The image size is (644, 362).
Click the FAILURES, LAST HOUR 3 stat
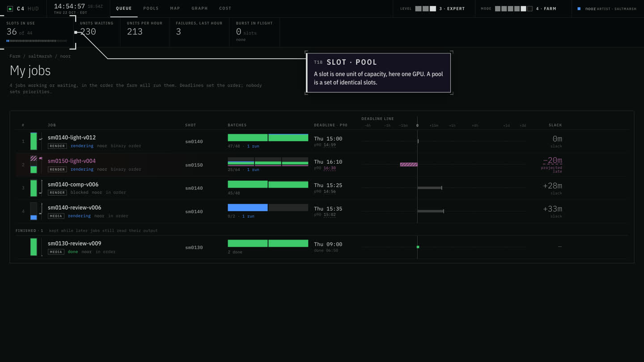point(199,32)
